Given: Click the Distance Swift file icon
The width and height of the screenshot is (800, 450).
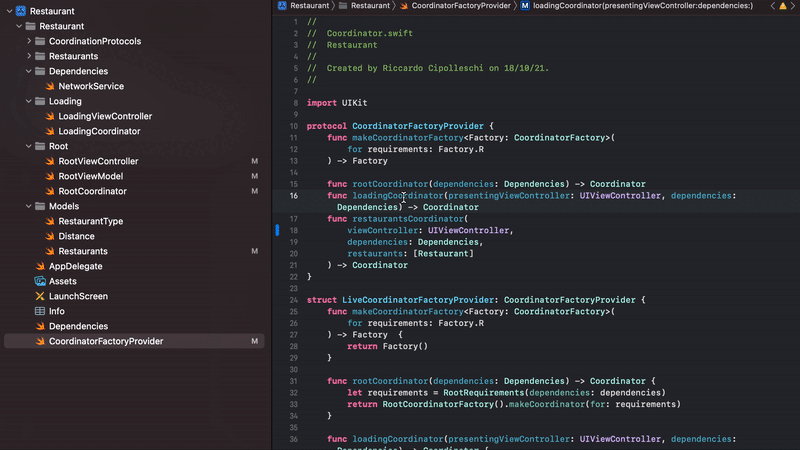Looking at the screenshot, I should click(50, 236).
